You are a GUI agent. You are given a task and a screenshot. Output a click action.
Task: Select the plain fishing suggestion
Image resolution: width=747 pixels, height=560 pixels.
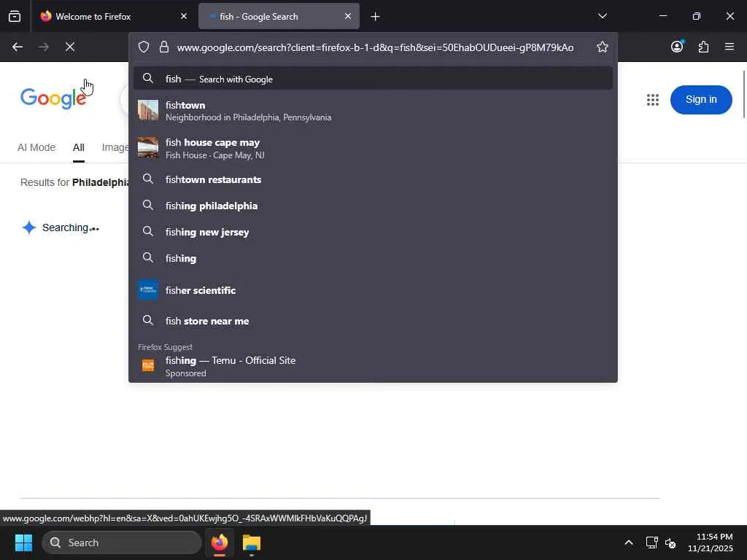point(373,258)
